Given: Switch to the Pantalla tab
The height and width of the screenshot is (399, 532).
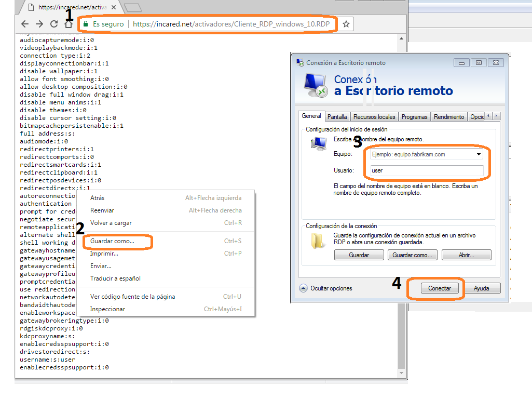Looking at the screenshot, I should pos(337,117).
